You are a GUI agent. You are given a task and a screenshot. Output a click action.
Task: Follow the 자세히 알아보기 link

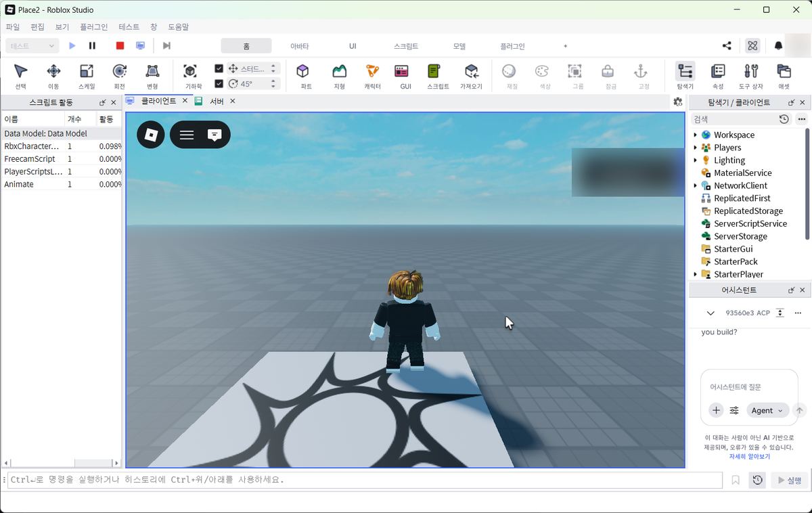pyautogui.click(x=750, y=457)
